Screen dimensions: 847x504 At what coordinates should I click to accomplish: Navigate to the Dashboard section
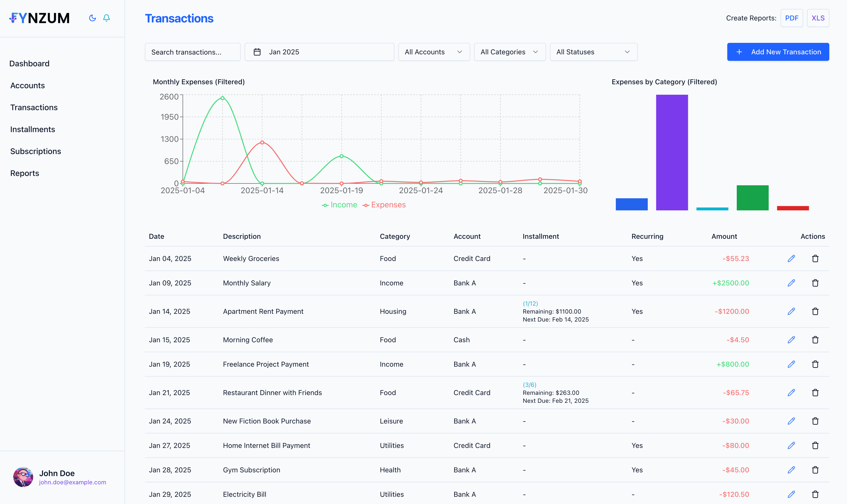[29, 63]
